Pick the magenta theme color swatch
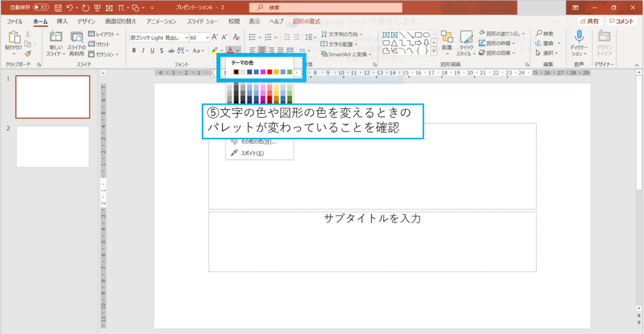Image resolution: width=644 pixels, height=334 pixels. (x=263, y=72)
